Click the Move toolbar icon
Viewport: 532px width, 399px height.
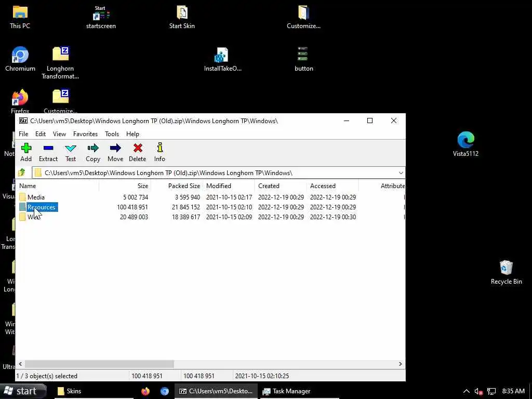[x=115, y=152]
